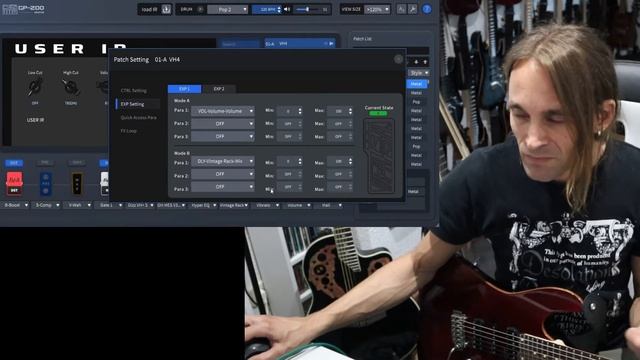Open Mode A Para 2 OFF dropdown

pyautogui.click(x=222, y=123)
